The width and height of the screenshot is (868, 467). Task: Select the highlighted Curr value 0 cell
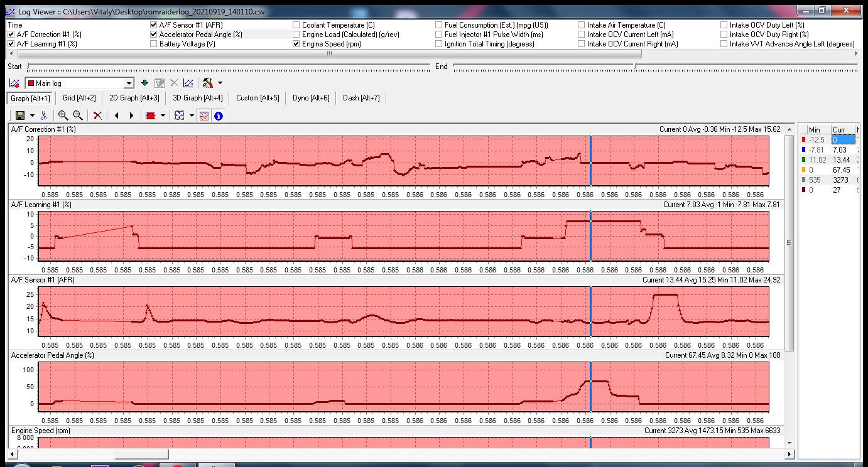tap(844, 140)
